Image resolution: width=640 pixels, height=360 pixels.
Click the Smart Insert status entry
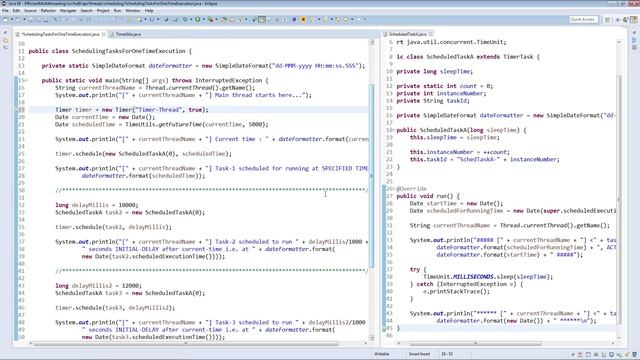pyautogui.click(x=419, y=354)
